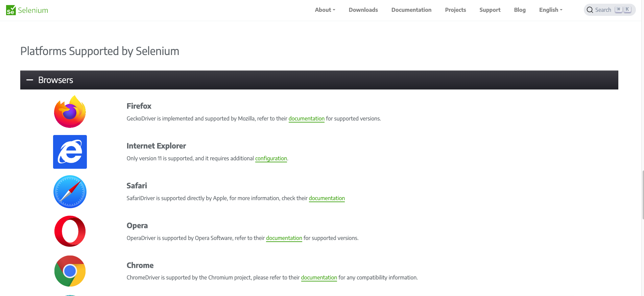Open Safari's documentation link

327,198
